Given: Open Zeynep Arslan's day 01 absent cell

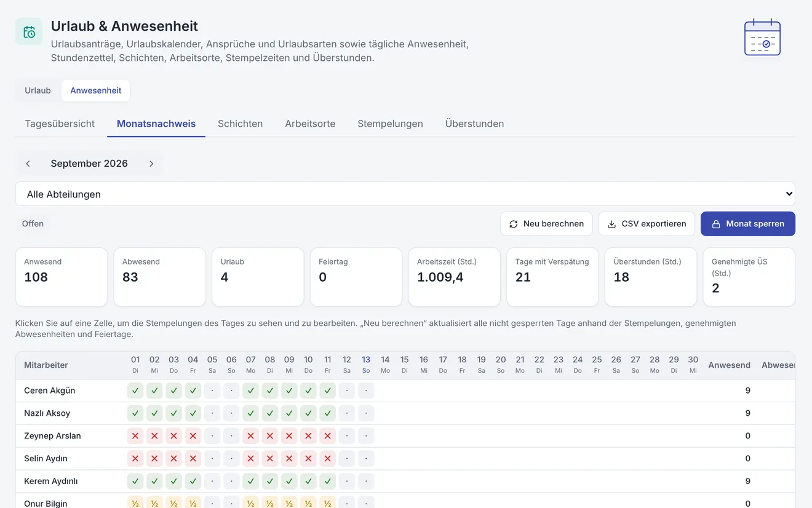Looking at the screenshot, I should tap(135, 436).
